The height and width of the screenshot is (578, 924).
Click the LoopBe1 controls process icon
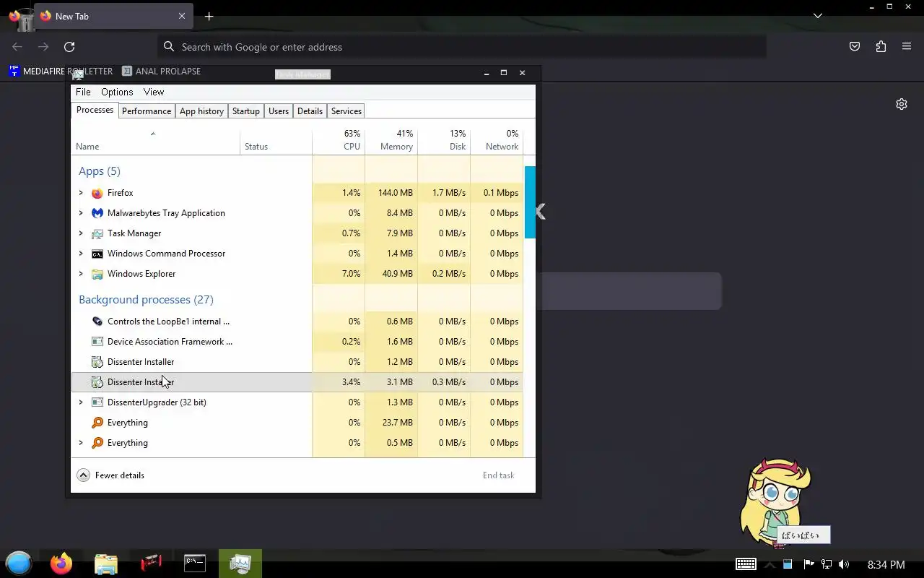[x=97, y=322]
